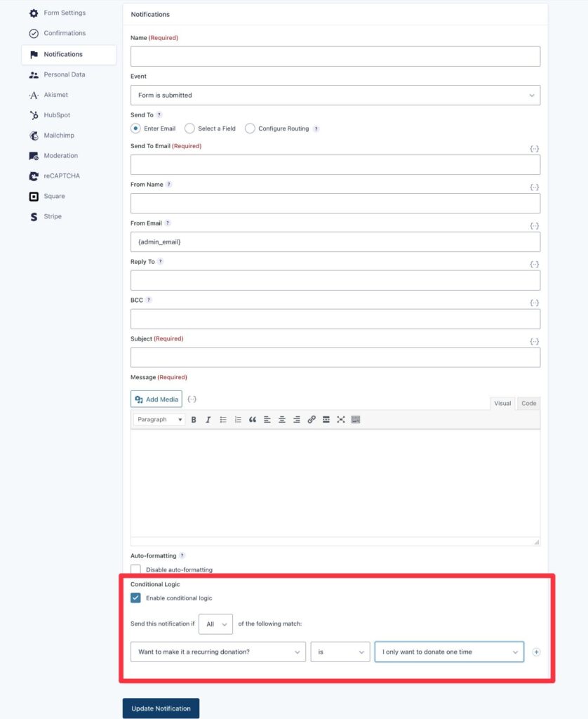The image size is (588, 719).
Task: Click the reCAPTCHA icon in sidebar
Action: coord(34,176)
